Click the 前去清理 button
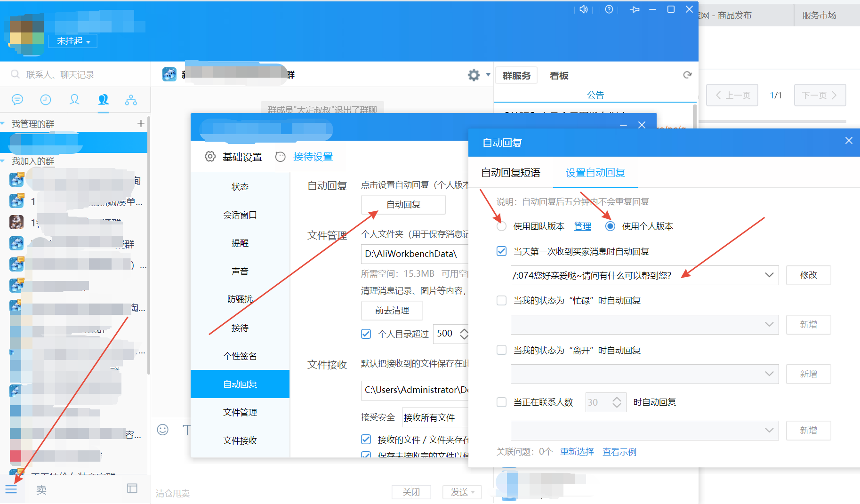Viewport: 860px width, 504px height. point(392,311)
